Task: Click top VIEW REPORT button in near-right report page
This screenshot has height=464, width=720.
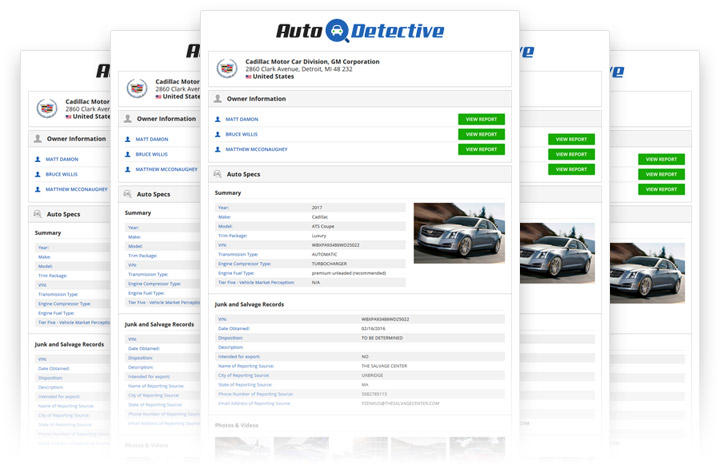Action: pos(571,139)
